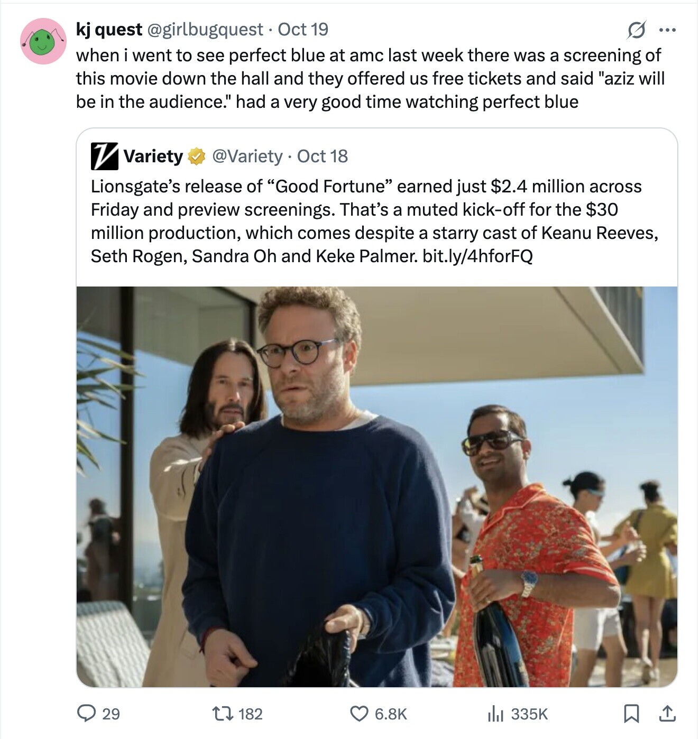Enlarge the Good Fortune movie still
This screenshot has height=739, width=700.
point(376,486)
